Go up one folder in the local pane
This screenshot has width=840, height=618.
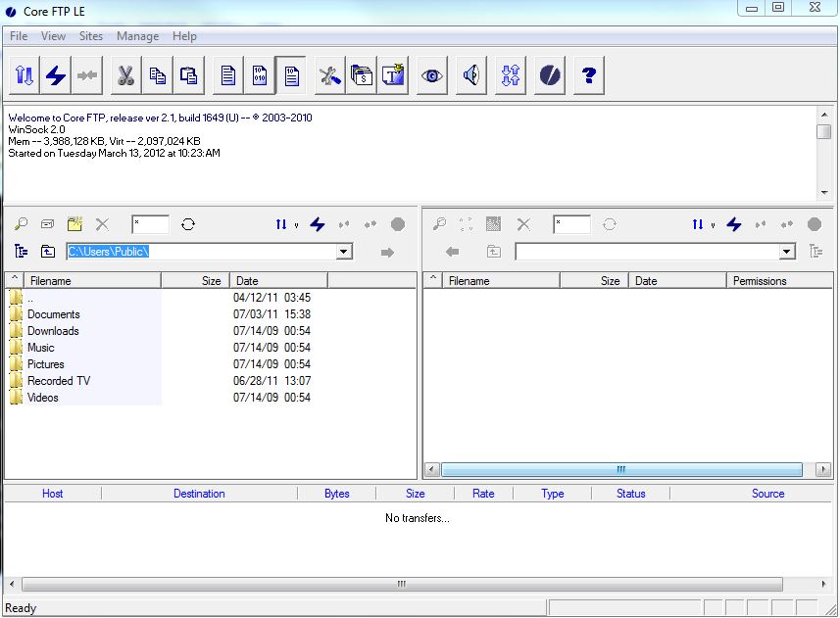(x=48, y=251)
